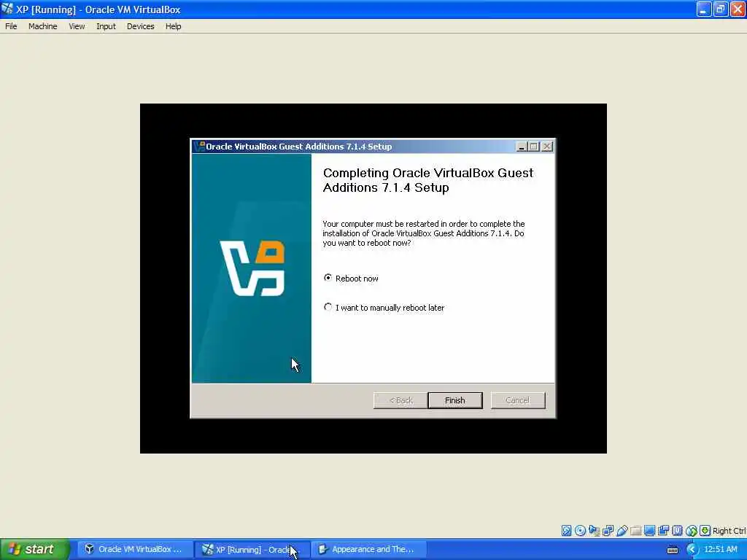Screen dimensions: 747x560
Task: Click the CPU chip status icon
Action: click(678, 531)
